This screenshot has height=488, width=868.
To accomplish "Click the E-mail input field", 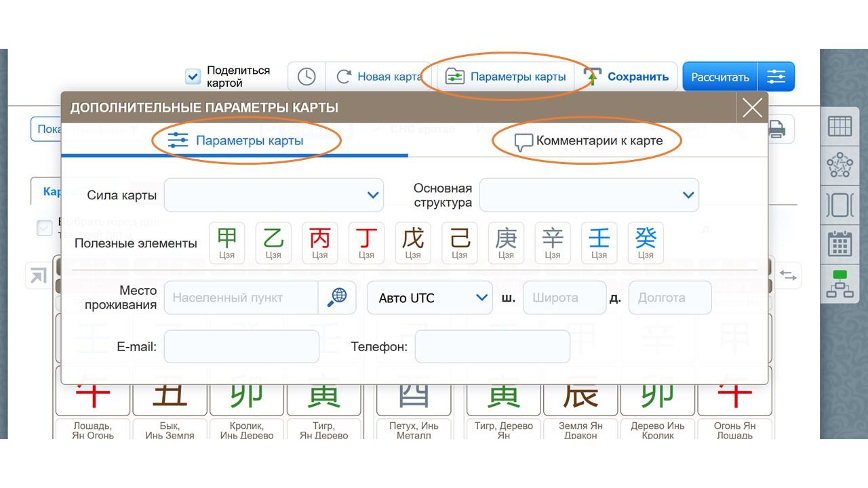I will coord(241,347).
